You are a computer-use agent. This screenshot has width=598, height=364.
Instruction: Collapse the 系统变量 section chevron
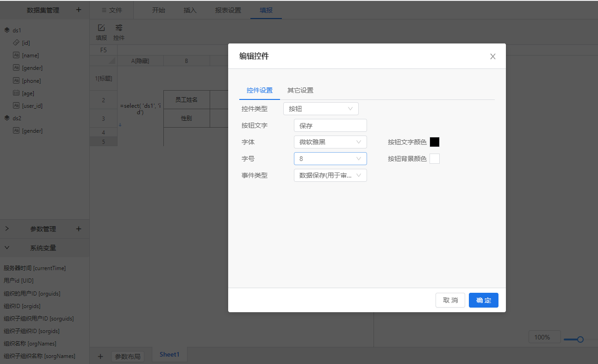tap(7, 248)
